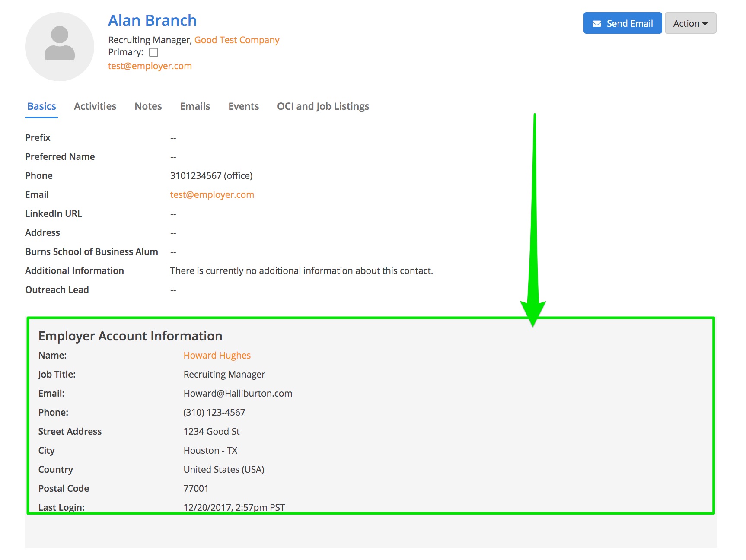Click the office phone number 3101234567
This screenshot has width=746, height=560.
pos(195,176)
